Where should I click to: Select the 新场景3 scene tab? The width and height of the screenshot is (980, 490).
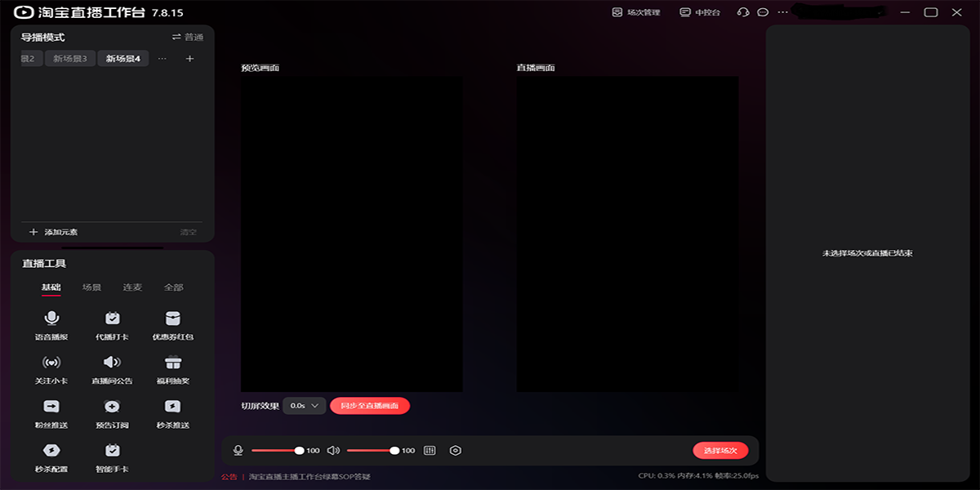(69, 58)
